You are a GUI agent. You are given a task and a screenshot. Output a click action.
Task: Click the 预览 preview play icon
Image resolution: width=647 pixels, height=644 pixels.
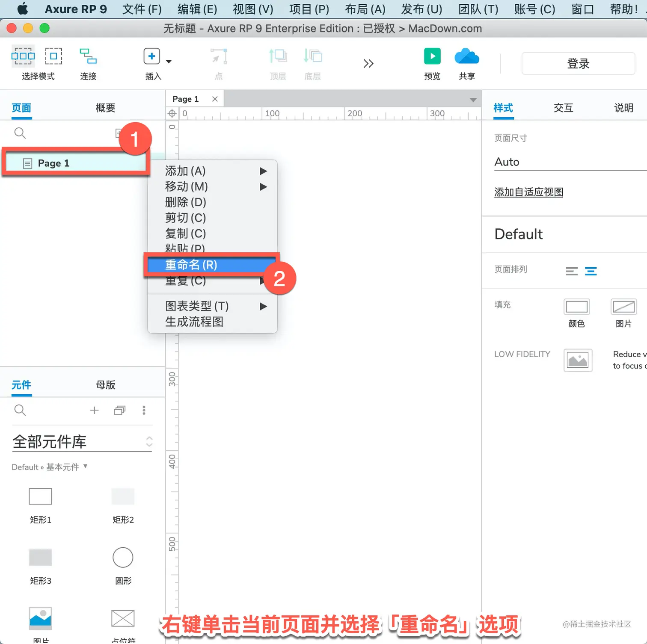coord(432,56)
